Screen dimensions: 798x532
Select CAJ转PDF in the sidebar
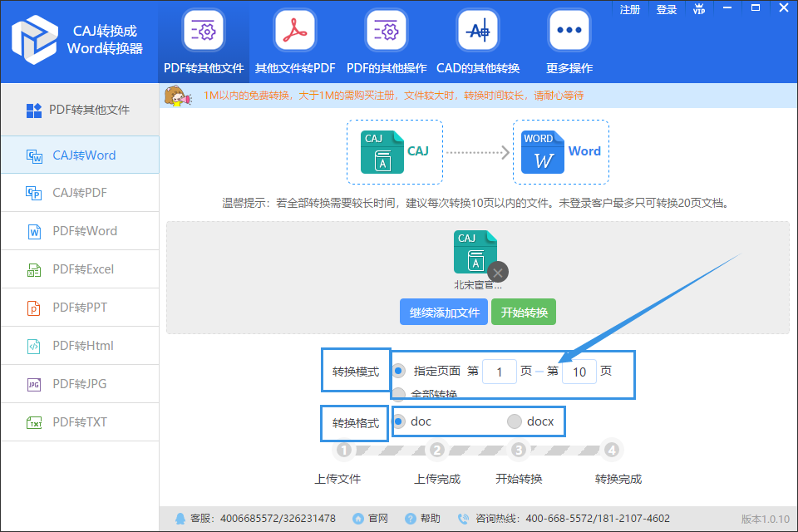point(80,193)
